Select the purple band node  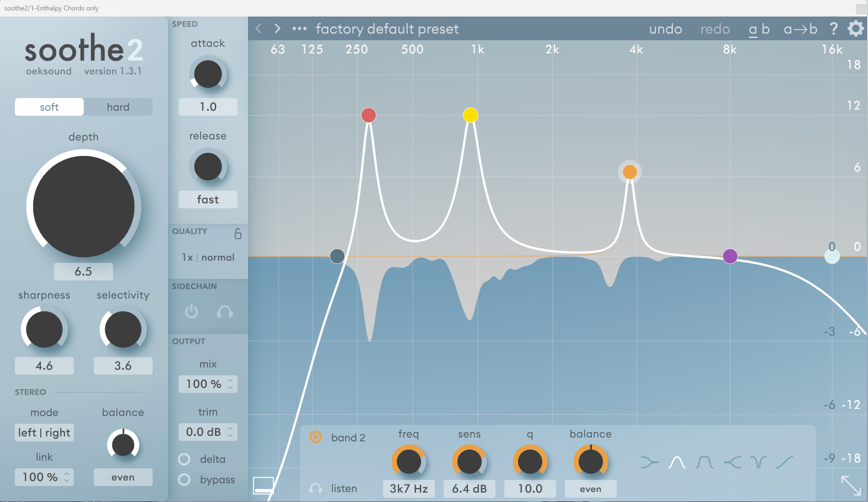[730, 256]
